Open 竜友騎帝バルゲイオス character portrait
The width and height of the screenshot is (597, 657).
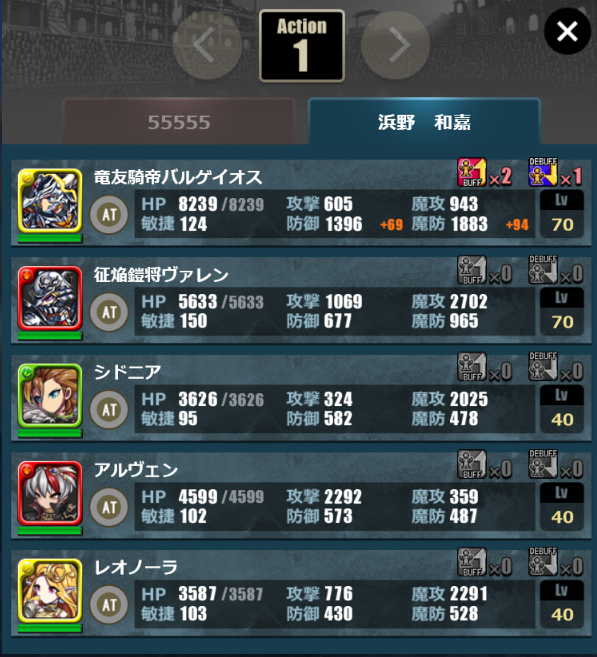(x=49, y=201)
